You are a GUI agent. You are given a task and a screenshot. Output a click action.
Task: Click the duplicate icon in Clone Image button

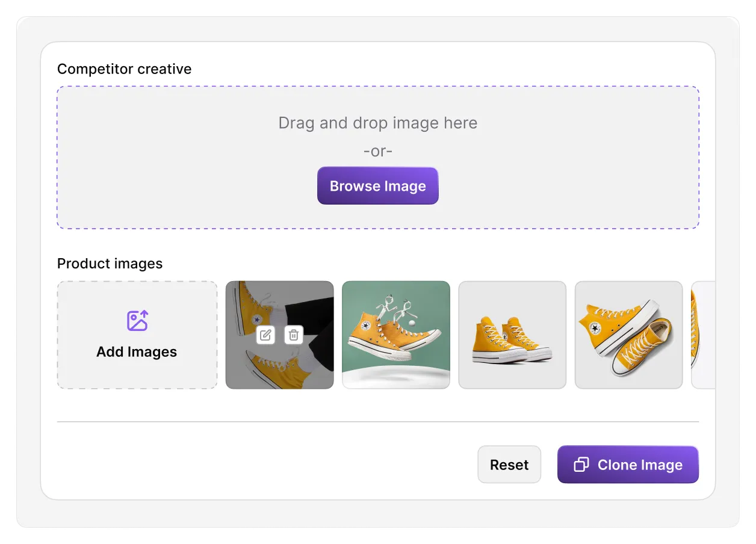click(x=581, y=465)
